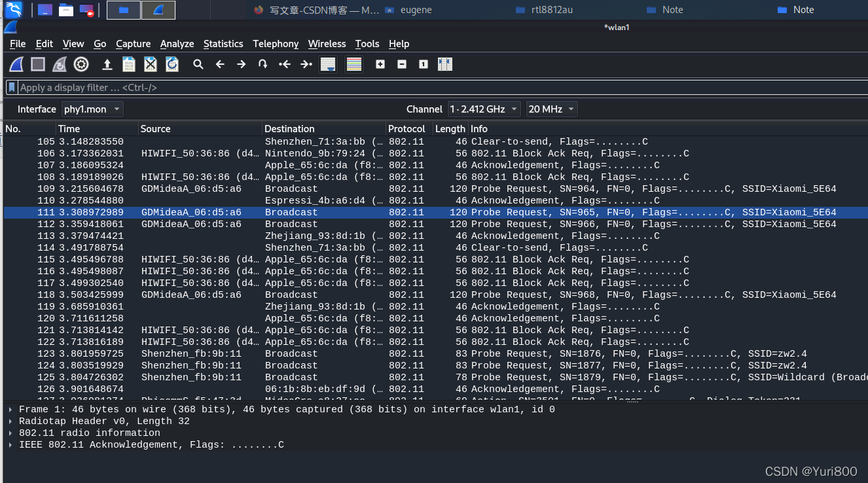This screenshot has height=483, width=868.
Task: Select packet 125 Wildcard probe request
Action: (435, 377)
